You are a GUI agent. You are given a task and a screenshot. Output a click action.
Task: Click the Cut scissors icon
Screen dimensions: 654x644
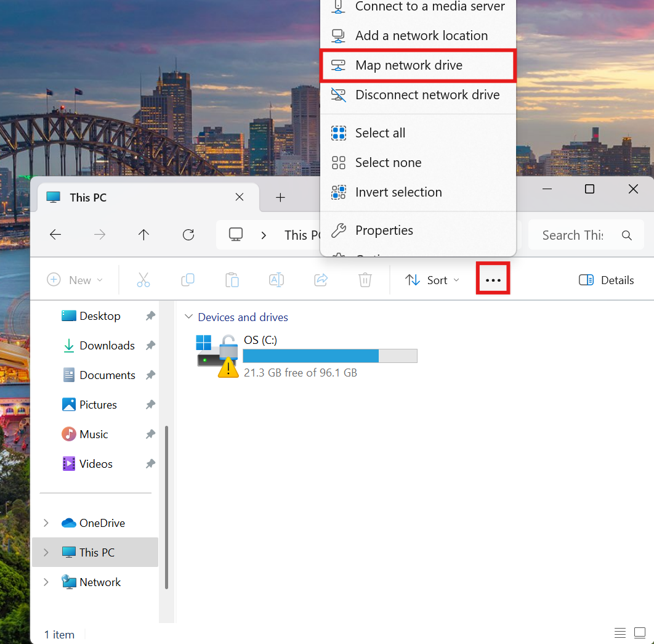(143, 280)
